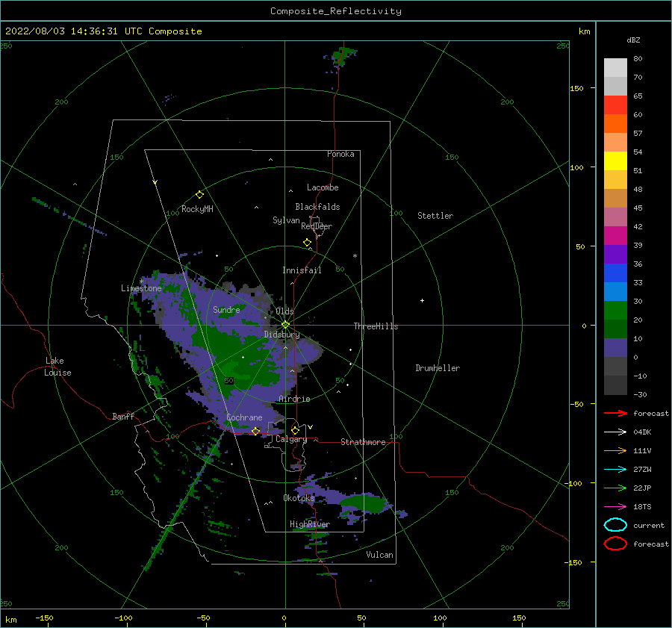Click the Didsbury town label
This screenshot has height=628, width=672.
tap(282, 335)
